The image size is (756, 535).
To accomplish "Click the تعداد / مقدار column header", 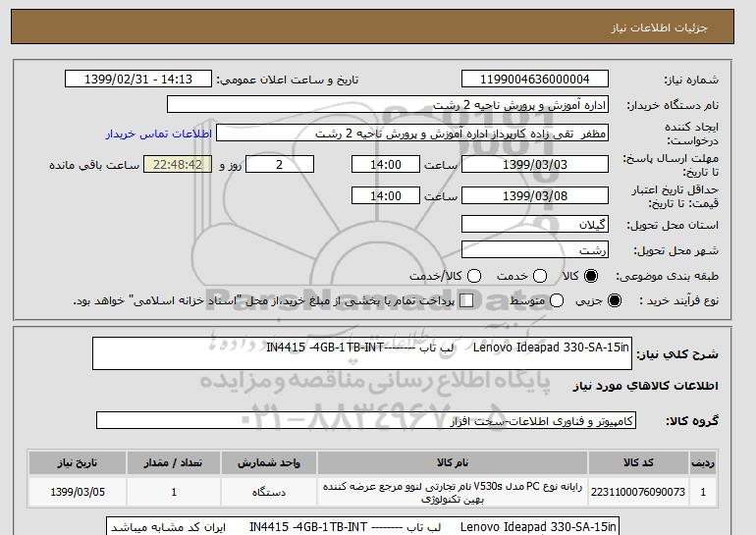I will (174, 462).
